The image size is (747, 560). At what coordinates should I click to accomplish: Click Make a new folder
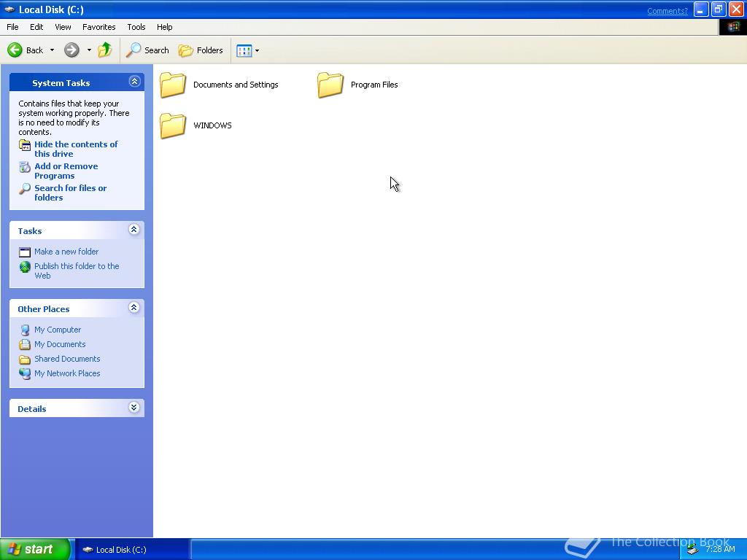point(66,252)
